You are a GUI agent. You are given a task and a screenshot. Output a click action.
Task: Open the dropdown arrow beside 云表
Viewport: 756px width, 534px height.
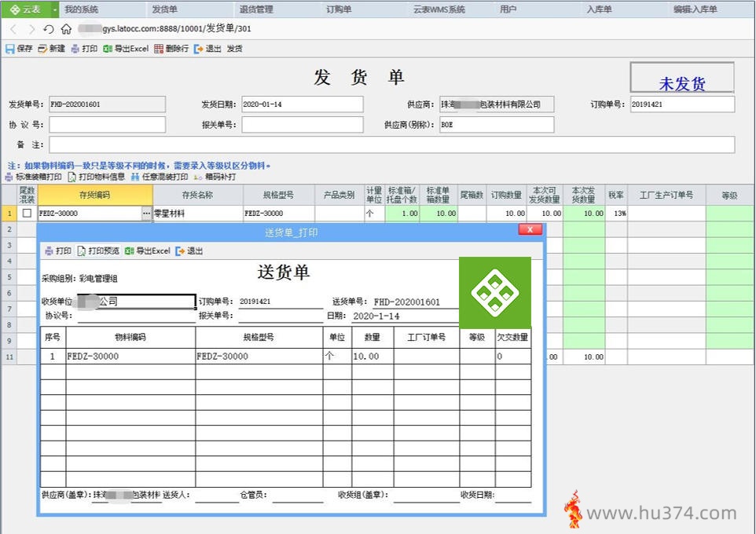click(x=55, y=9)
